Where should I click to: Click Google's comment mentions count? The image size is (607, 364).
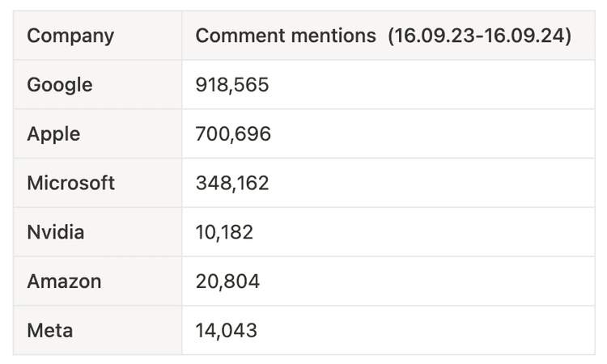(x=232, y=85)
